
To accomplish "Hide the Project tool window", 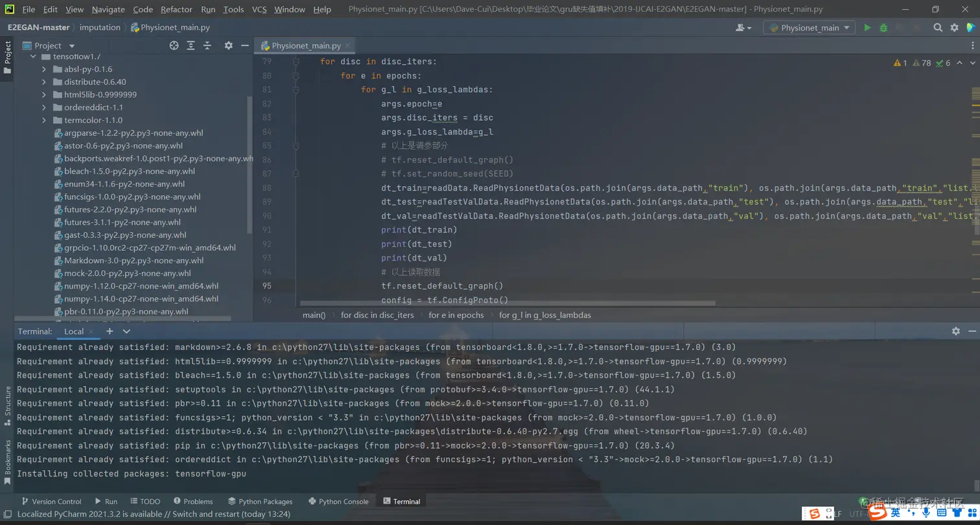I will (x=244, y=45).
